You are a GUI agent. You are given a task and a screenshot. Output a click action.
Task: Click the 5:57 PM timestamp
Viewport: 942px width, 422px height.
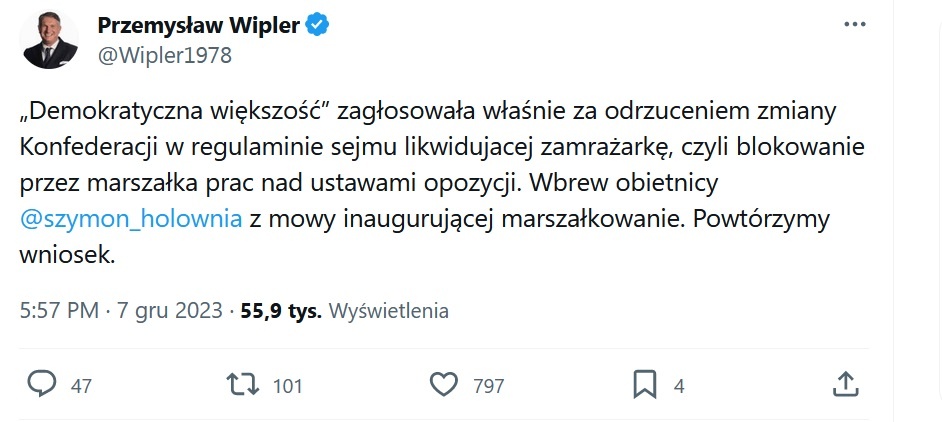59,311
